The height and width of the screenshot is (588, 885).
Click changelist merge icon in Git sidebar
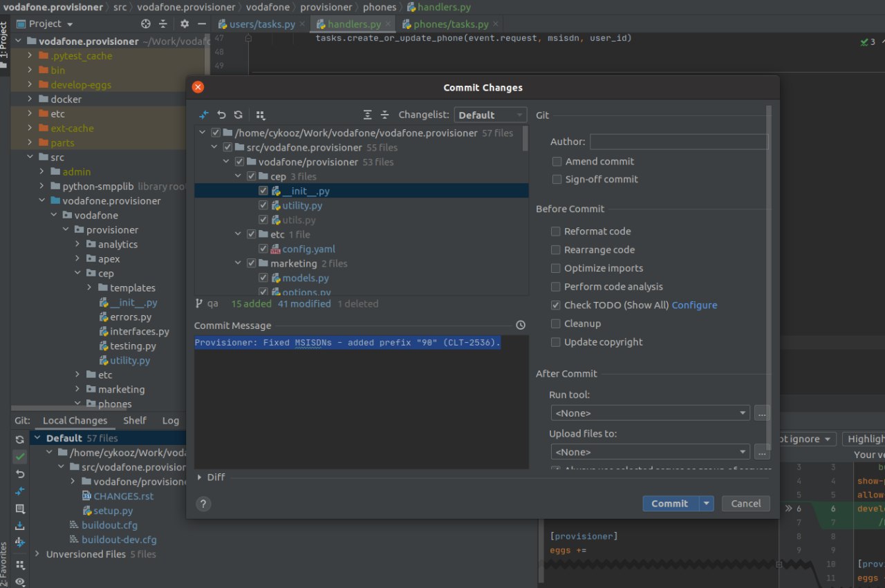(20, 542)
